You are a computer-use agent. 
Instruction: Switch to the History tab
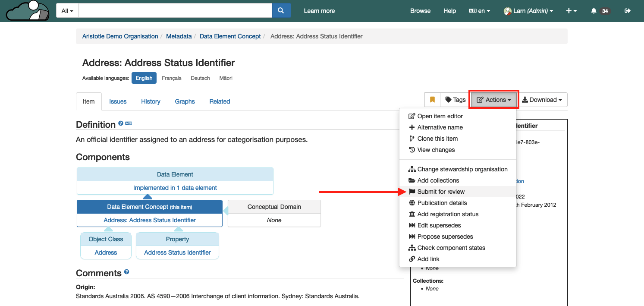point(151,101)
